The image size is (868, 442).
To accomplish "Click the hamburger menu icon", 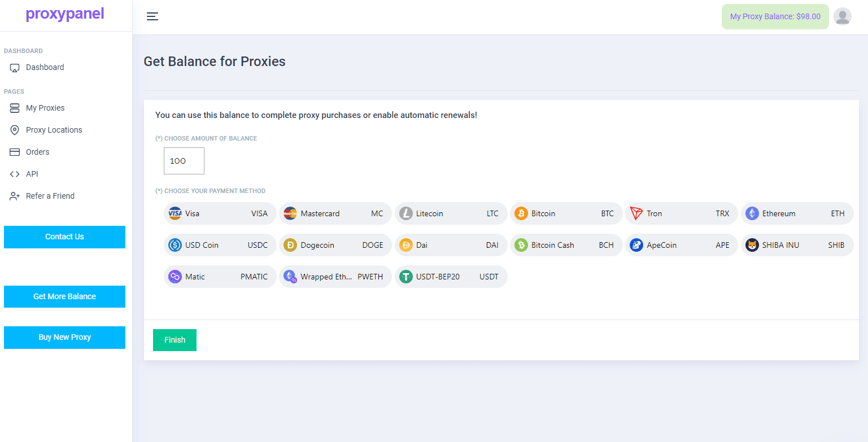I will pyautogui.click(x=152, y=16).
